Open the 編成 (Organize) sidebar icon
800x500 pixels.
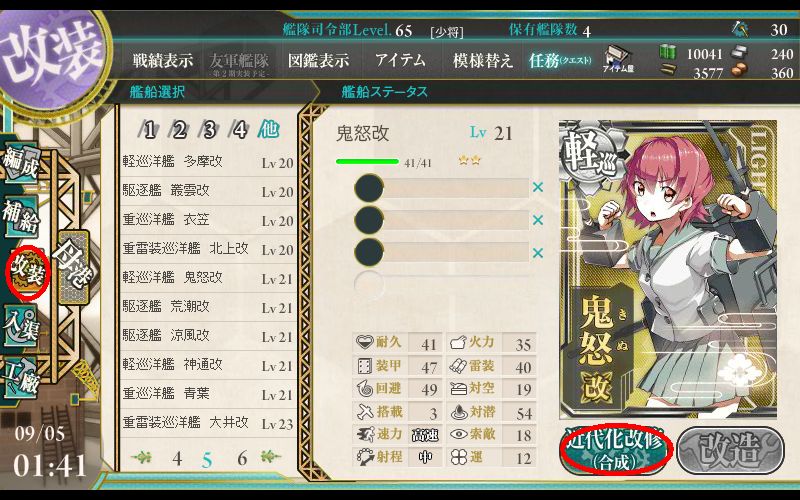coord(21,163)
